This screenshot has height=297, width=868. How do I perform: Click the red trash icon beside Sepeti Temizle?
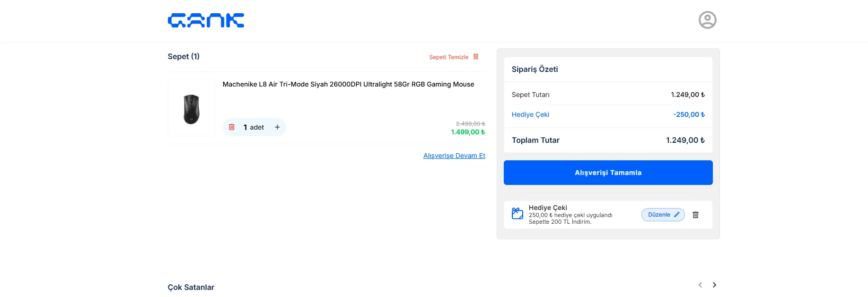pyautogui.click(x=476, y=57)
